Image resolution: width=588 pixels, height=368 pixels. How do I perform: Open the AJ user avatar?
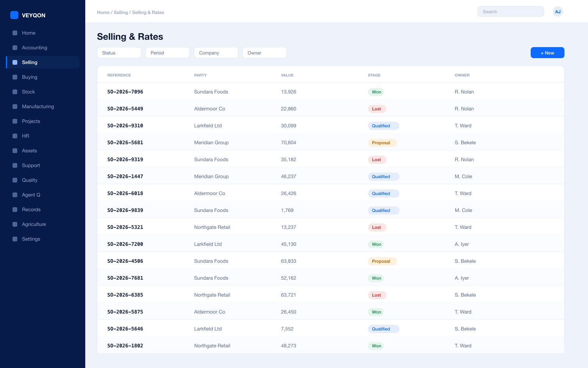click(557, 11)
